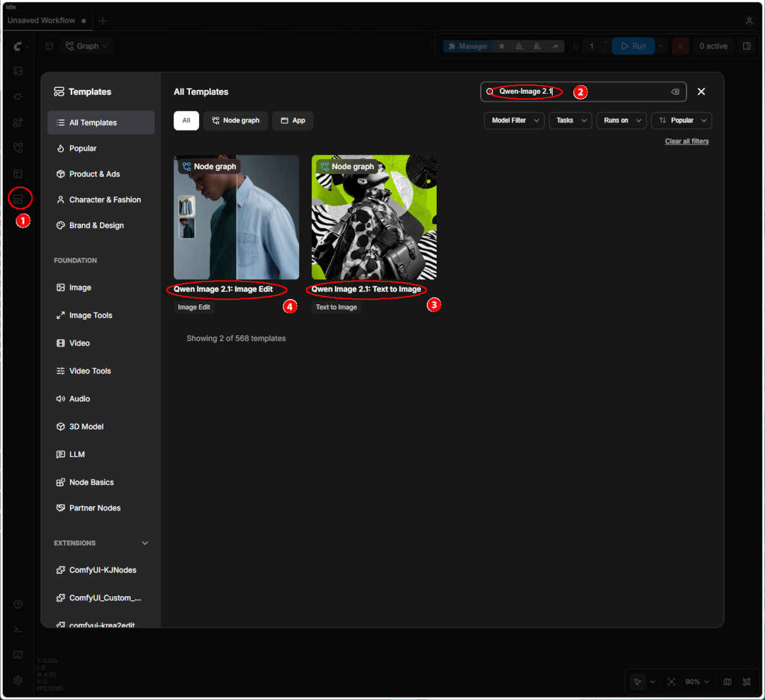The width and height of the screenshot is (765, 700).
Task: Click the 0 active queue button
Action: (x=713, y=46)
